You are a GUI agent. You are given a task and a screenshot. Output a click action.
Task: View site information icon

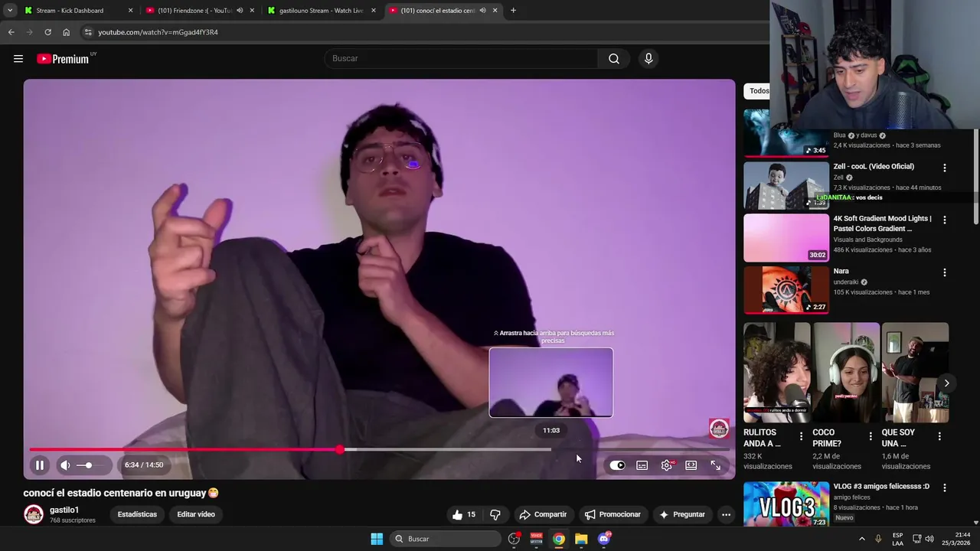click(88, 32)
